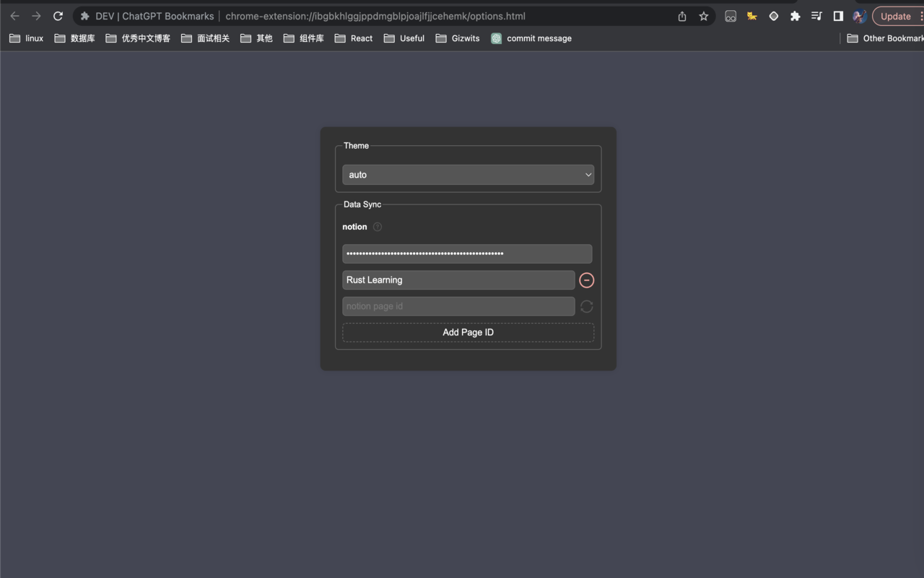Remove the Rust Learning page ID
The image size is (924, 578).
click(586, 280)
